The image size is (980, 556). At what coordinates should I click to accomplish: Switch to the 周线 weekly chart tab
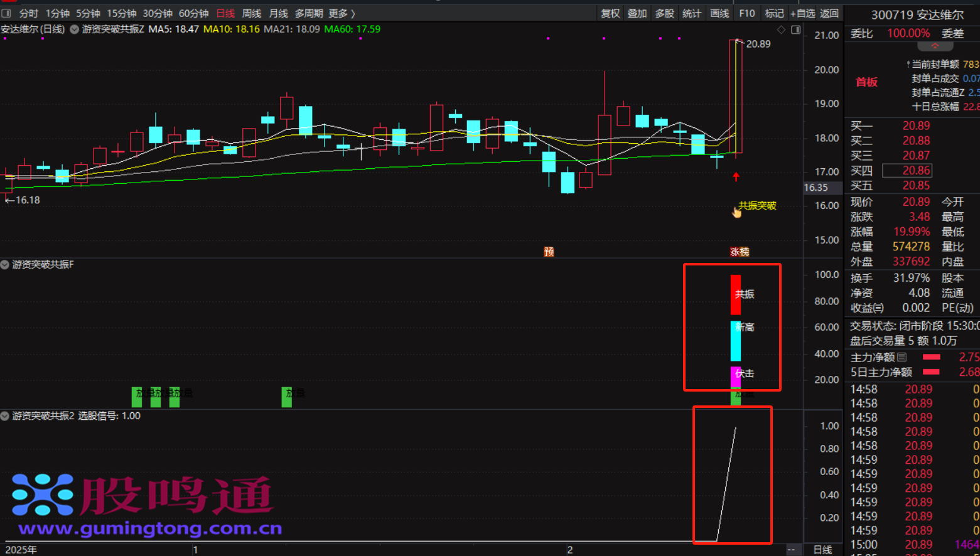[251, 13]
